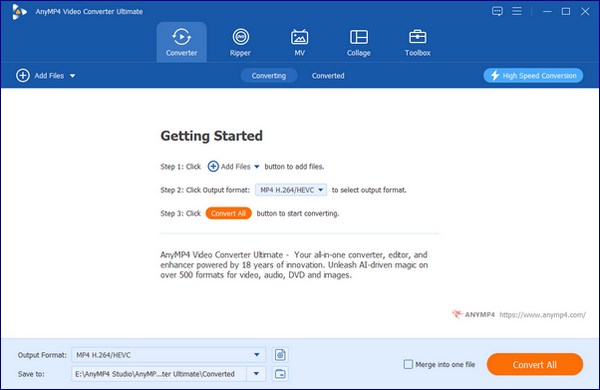Toggle Merge into one file checkbox
This screenshot has height=390, width=600.
pos(408,364)
